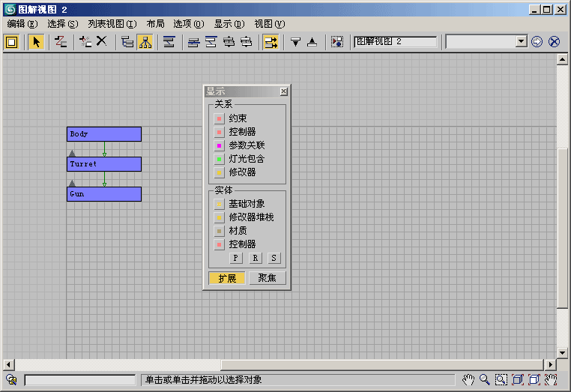Click the Zoom Region icon

point(501,380)
